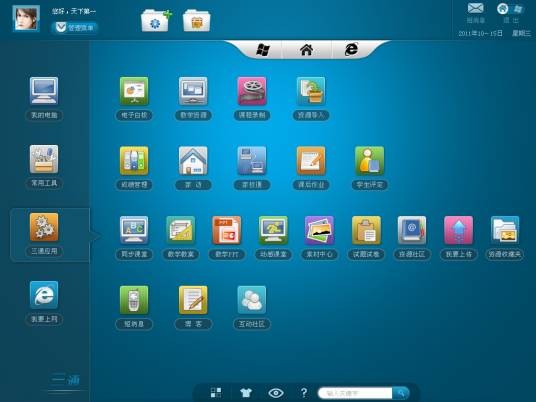Screen dimensions: 536x402
Task: Select 三通应用 category in left sidebar
Action: 44,234
